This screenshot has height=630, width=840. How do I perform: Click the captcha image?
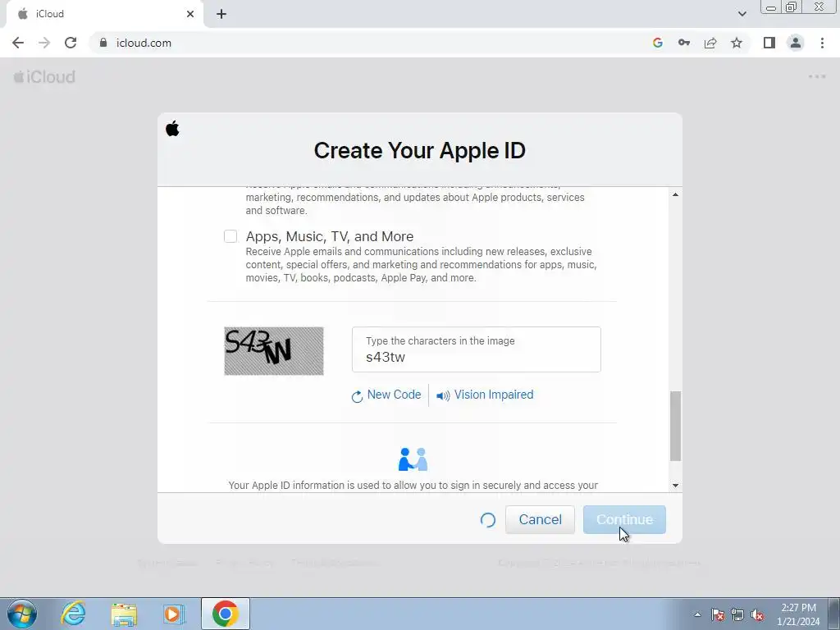[x=274, y=351]
